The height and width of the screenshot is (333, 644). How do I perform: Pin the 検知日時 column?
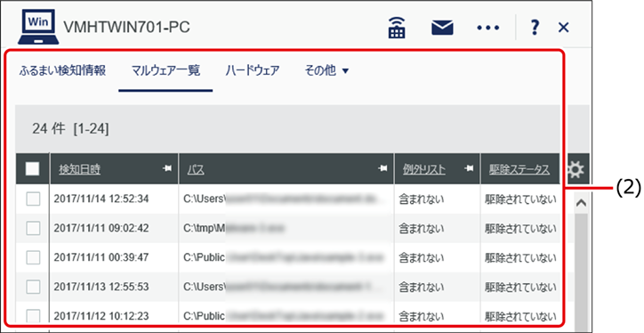pos(167,168)
